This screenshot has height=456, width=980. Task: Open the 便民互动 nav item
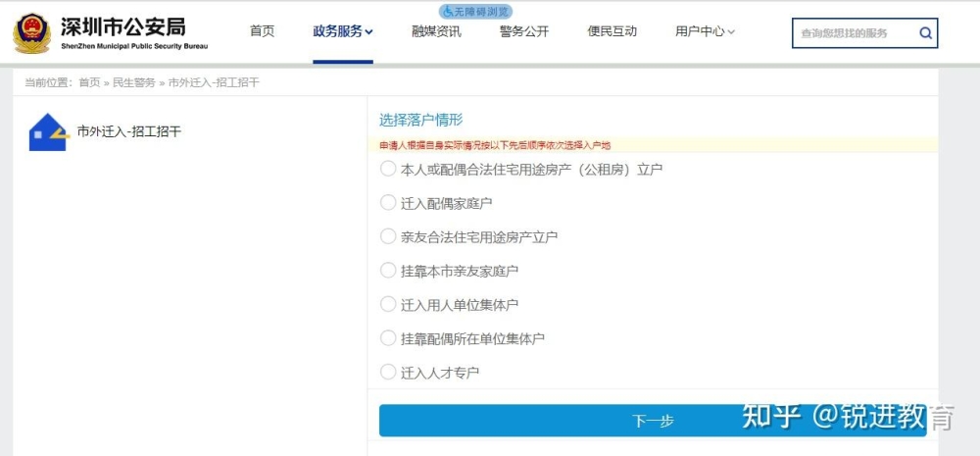[612, 31]
